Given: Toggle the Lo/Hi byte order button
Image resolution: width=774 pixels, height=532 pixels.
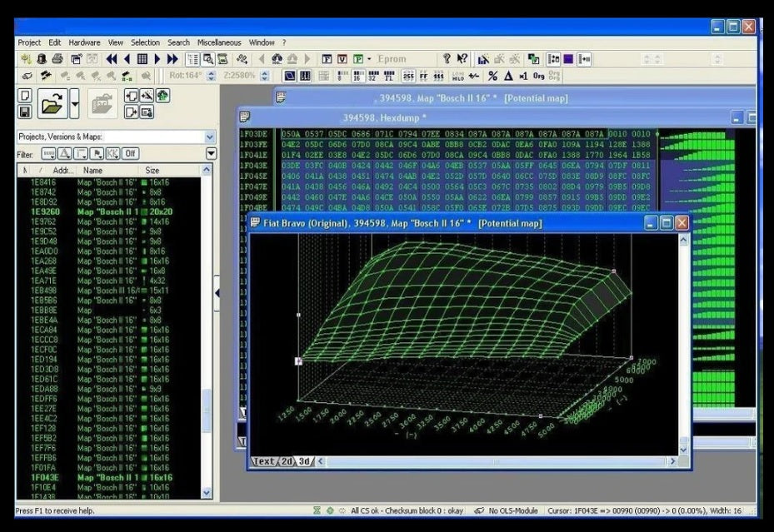Looking at the screenshot, I should pyautogui.click(x=457, y=76).
